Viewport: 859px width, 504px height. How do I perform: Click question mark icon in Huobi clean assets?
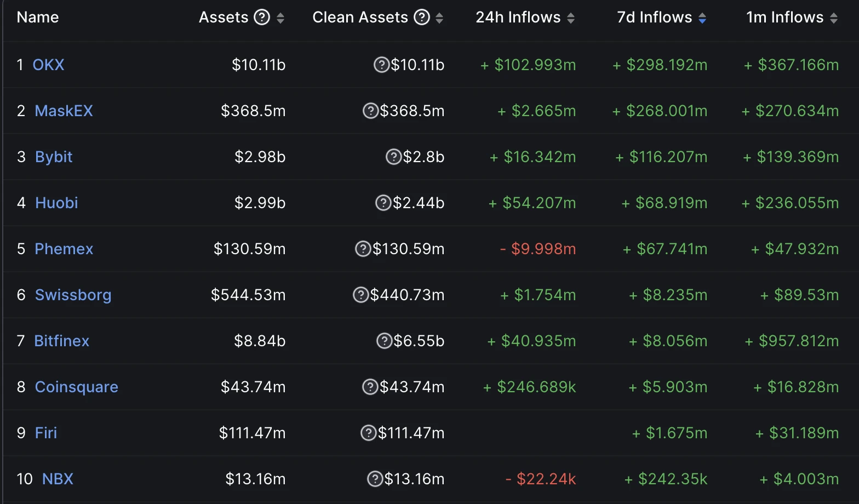383,203
